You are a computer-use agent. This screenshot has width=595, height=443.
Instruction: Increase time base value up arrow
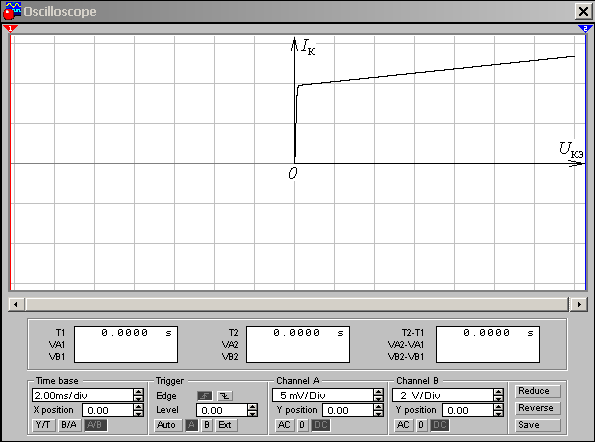[139, 392]
